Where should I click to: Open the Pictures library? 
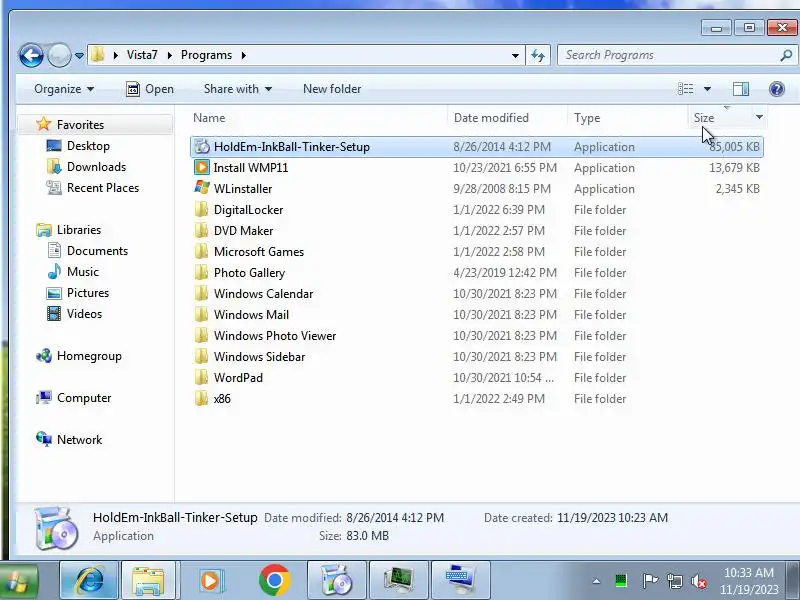point(88,293)
